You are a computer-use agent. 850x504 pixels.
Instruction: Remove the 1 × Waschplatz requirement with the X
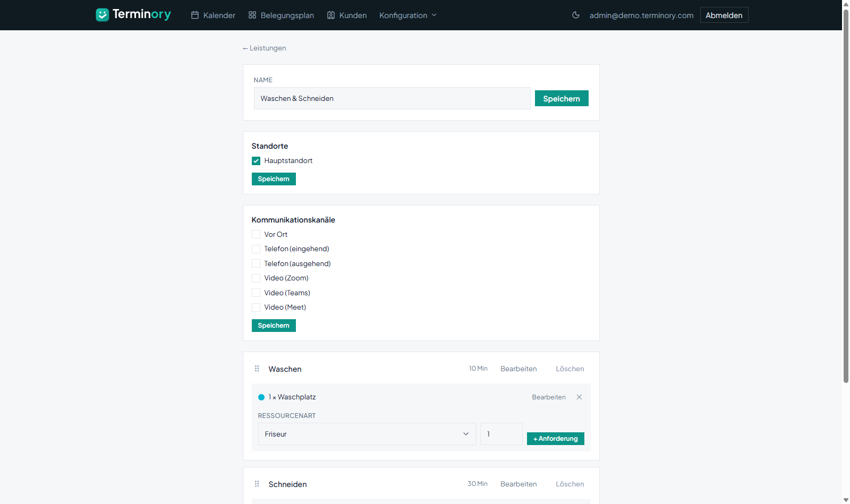tap(580, 397)
